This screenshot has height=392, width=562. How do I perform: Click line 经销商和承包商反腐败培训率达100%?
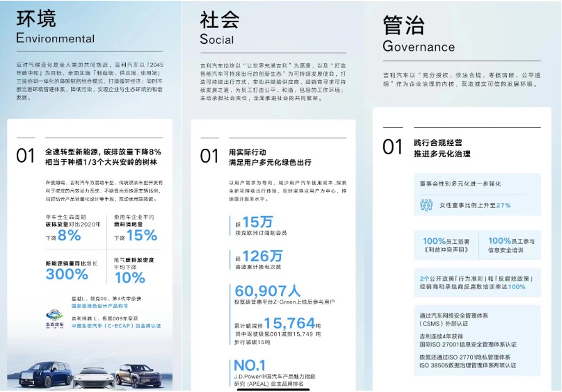(472, 287)
